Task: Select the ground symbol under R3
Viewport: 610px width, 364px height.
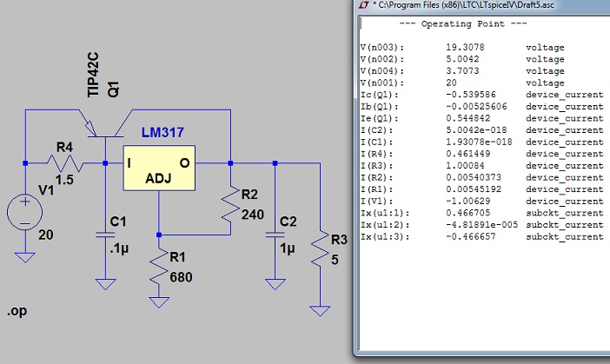Action: (321, 309)
